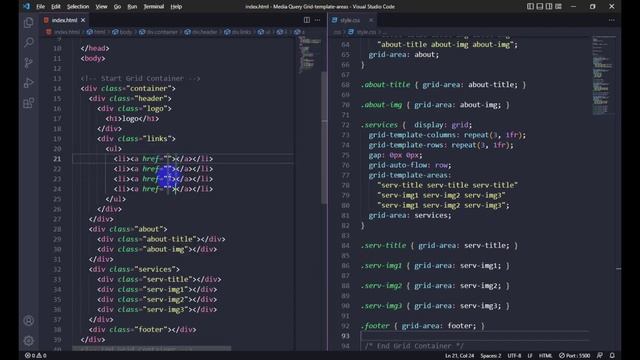Viewport: 640px width, 360px height.
Task: Open the Manage gear icon
Action: (29, 340)
